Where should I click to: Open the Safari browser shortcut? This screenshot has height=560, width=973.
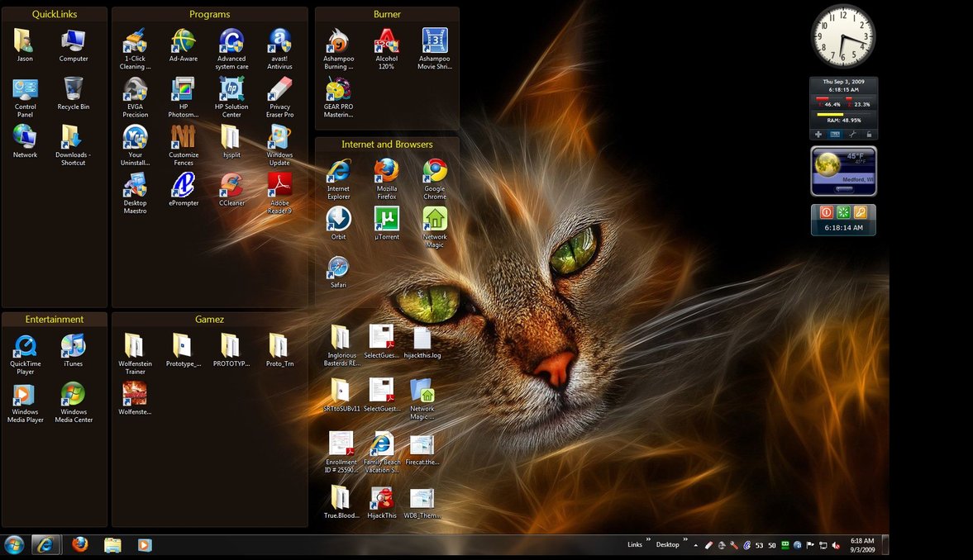point(338,268)
